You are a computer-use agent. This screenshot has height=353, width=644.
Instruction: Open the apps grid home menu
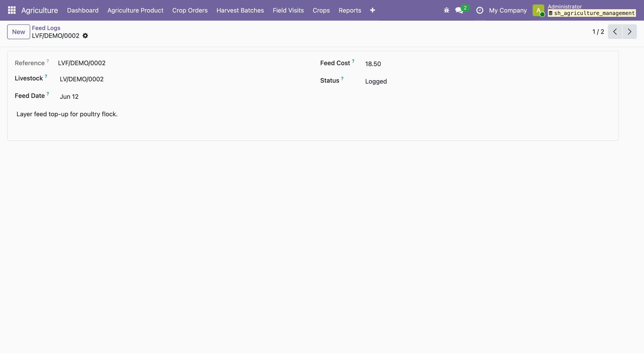click(x=12, y=10)
